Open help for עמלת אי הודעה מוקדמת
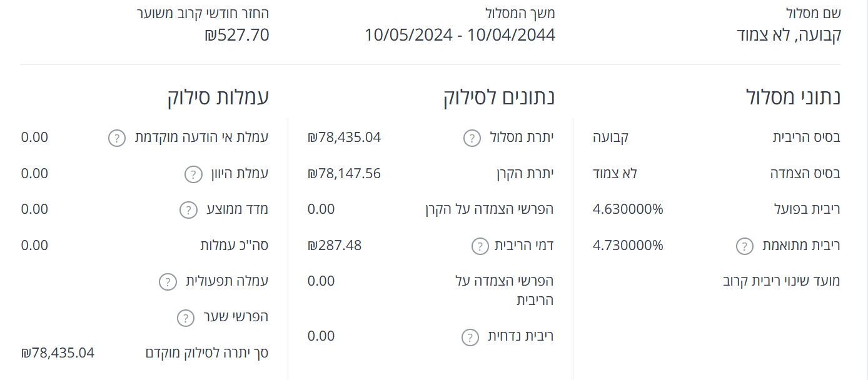The width and height of the screenshot is (868, 380). tap(115, 139)
